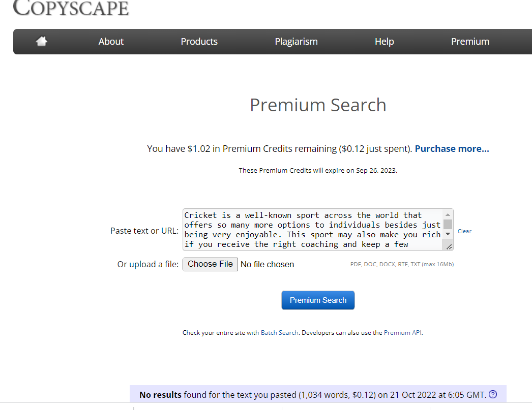Screen dimensions: 532x410
Task: Click the '$1.02 in Premium Credits remaining' text
Action: tap(262, 149)
